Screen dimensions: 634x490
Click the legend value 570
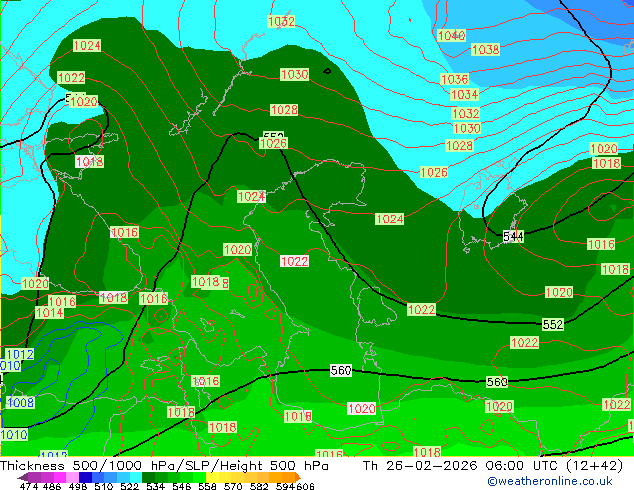coord(233,486)
